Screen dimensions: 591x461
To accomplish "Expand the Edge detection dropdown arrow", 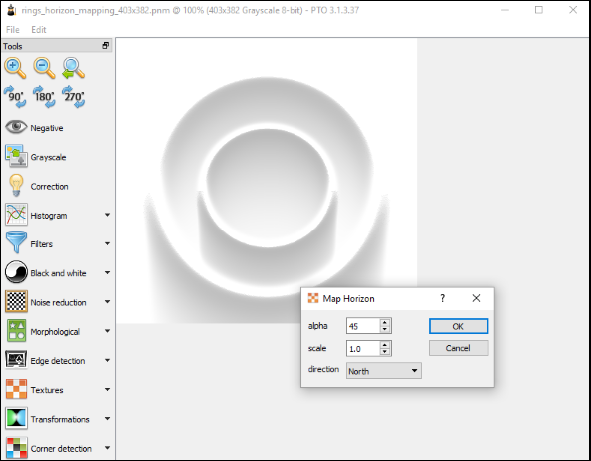I will 107,360.
